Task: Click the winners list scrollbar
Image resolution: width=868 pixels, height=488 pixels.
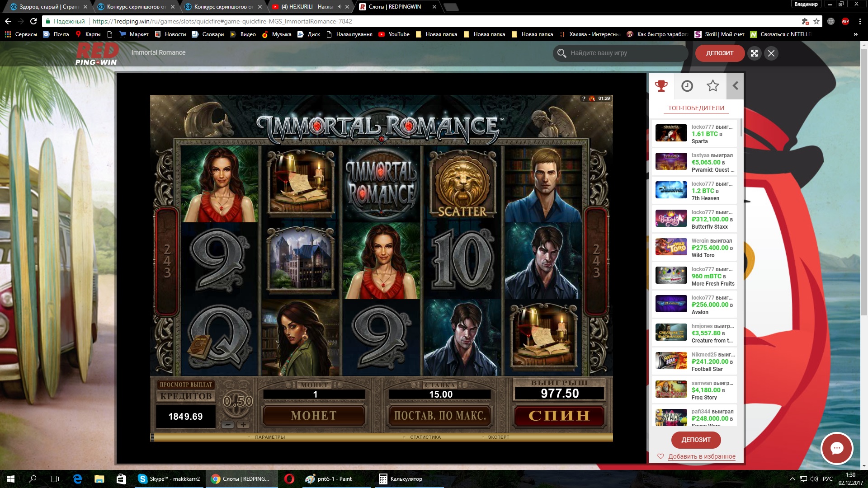Action: [741, 128]
